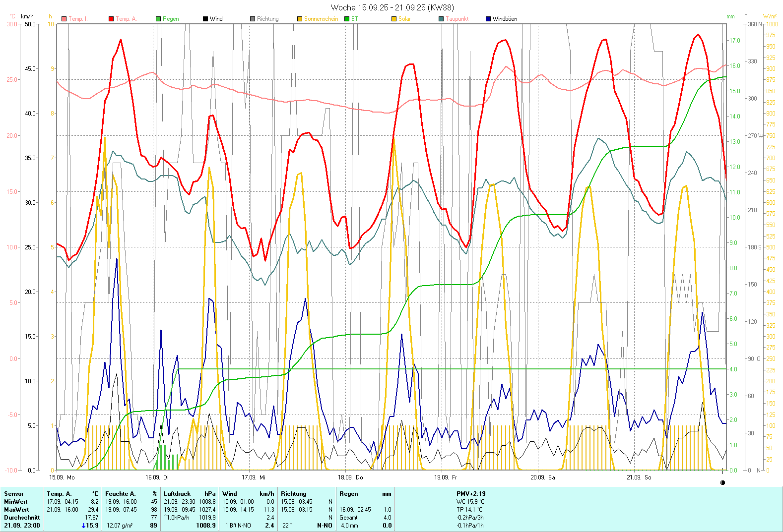
Task: Click the black Wind legend square
Action: pyautogui.click(x=205, y=19)
